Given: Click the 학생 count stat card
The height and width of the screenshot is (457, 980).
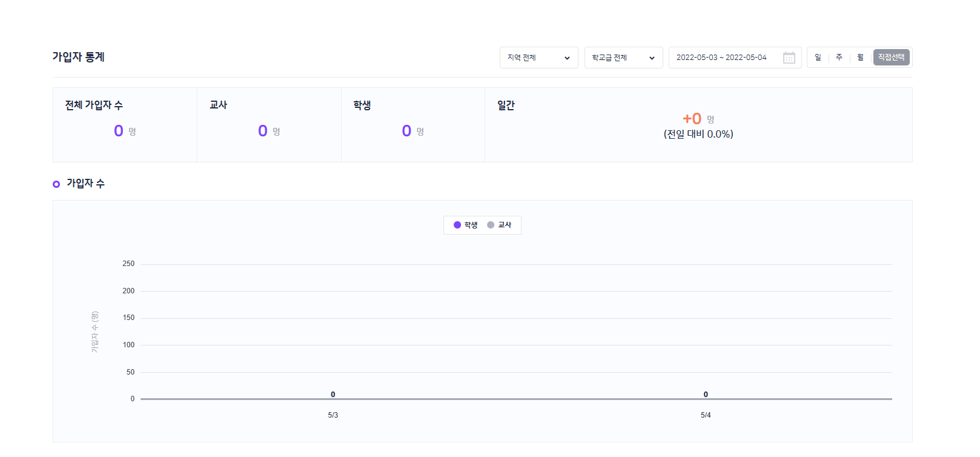Looking at the screenshot, I should coord(413,125).
